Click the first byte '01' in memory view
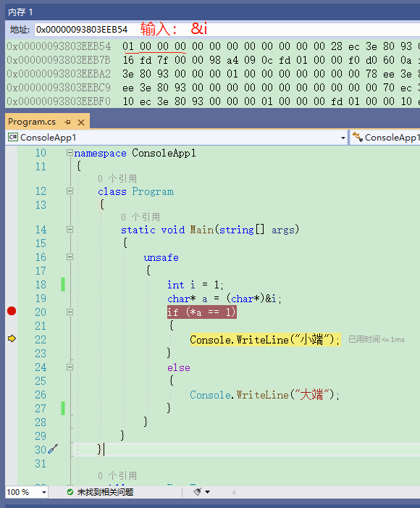Screen dimensions: 420x508 click(x=128, y=46)
